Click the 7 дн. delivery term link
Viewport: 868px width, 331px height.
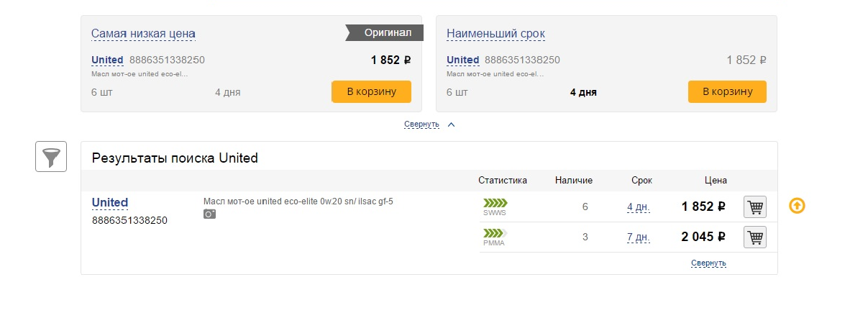[638, 237]
